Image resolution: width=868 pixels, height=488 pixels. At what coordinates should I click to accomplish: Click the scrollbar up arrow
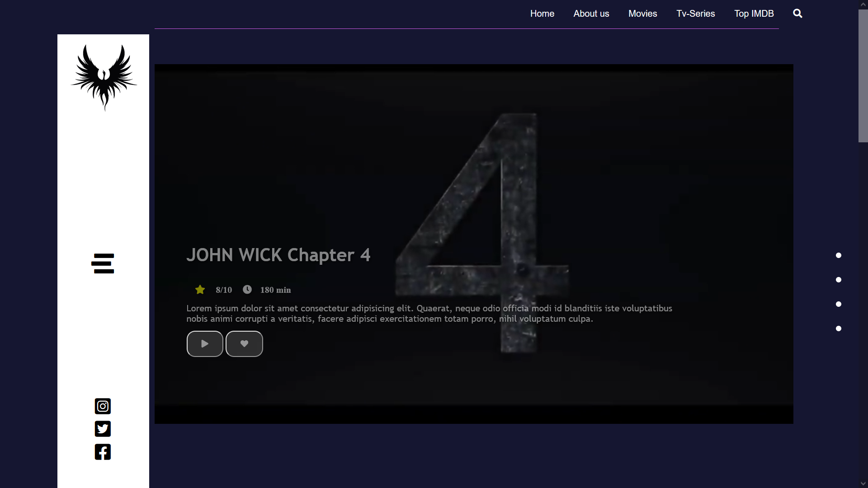click(863, 4)
